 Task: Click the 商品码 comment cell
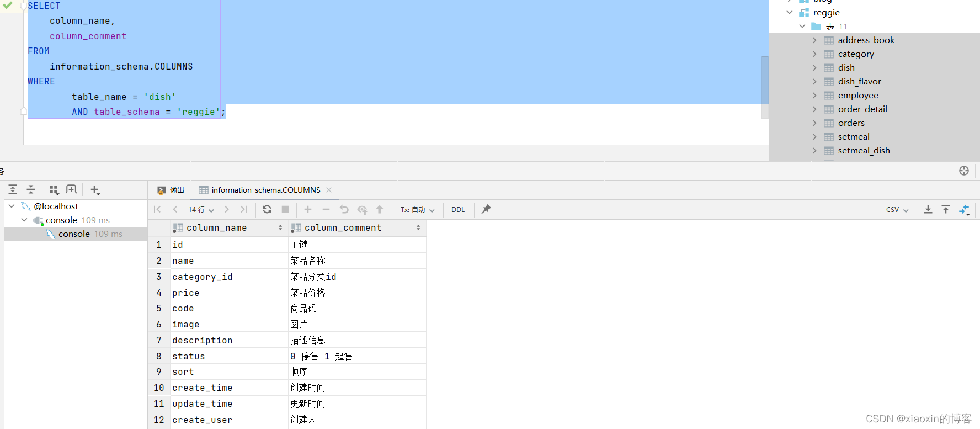(357, 308)
